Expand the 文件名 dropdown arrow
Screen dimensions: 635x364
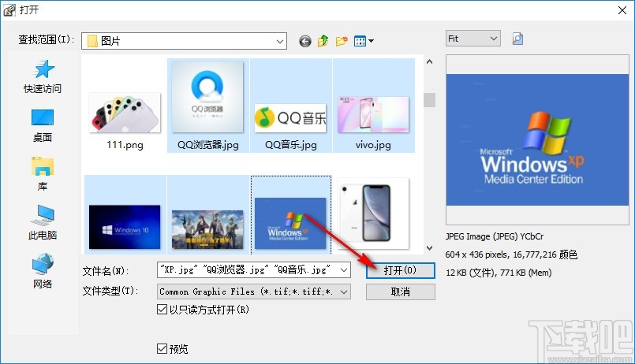344,269
